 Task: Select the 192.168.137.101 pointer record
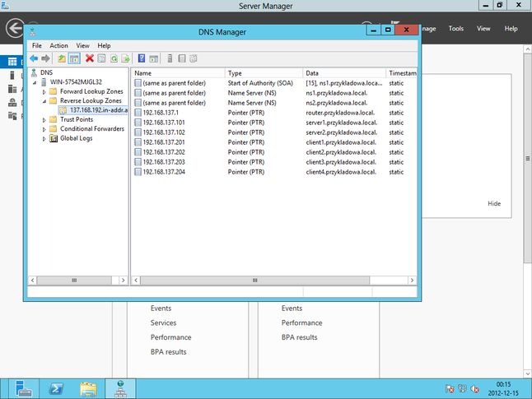pos(273,123)
